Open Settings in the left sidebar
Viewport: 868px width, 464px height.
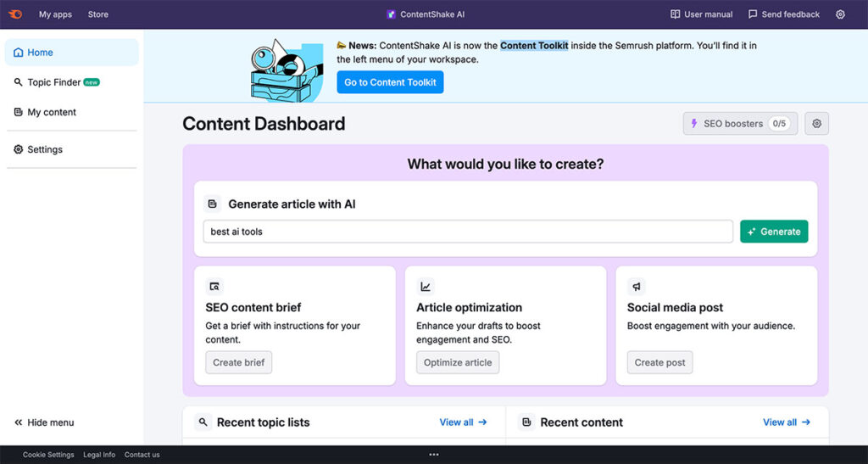click(44, 149)
